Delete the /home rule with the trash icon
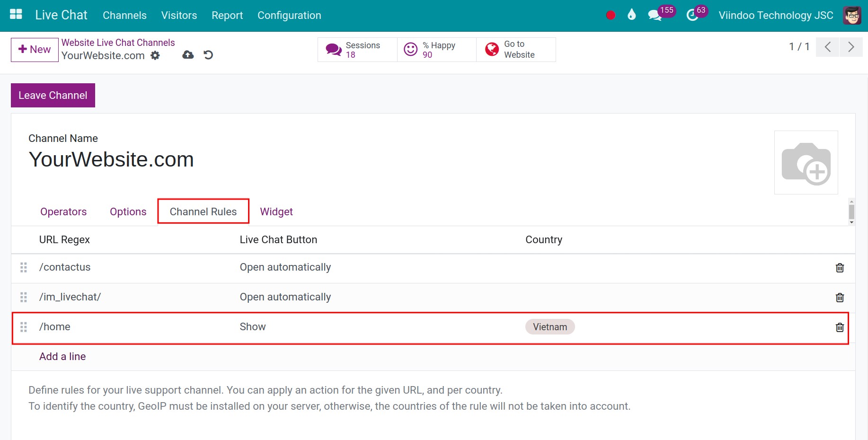The height and width of the screenshot is (440, 868). tap(840, 327)
